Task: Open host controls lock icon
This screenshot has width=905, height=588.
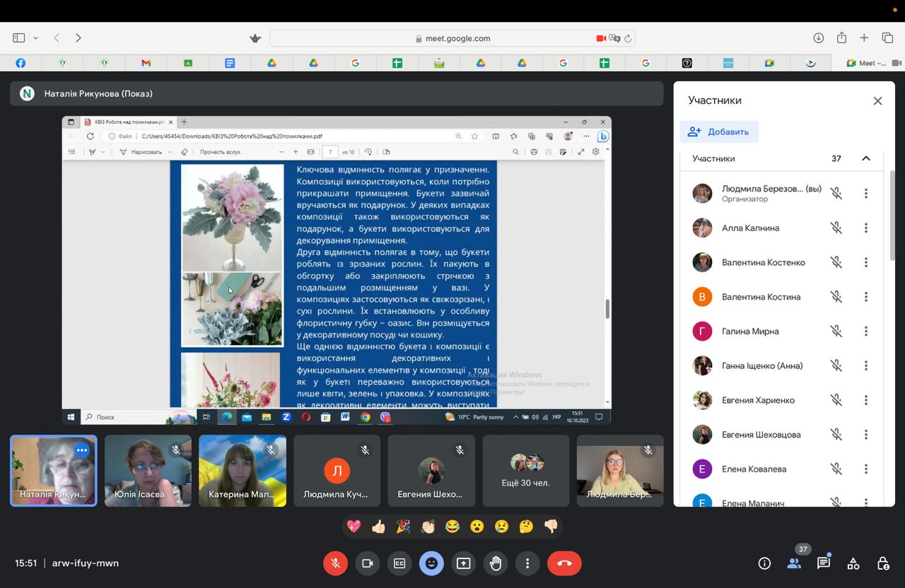Action: pyautogui.click(x=883, y=563)
